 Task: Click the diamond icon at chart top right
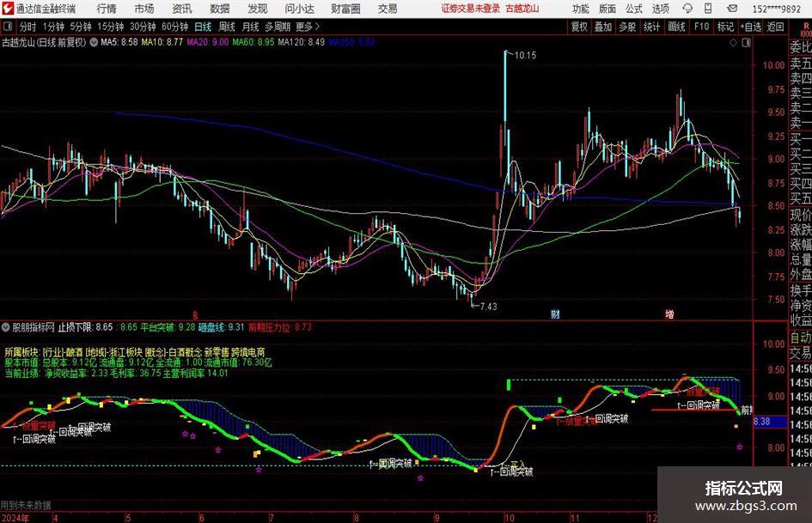click(x=733, y=43)
